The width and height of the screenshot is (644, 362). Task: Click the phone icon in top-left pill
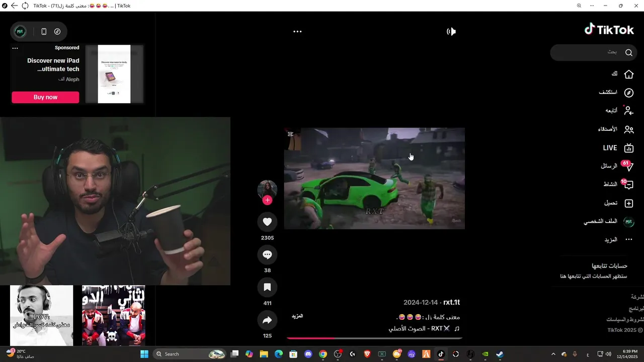tap(44, 31)
